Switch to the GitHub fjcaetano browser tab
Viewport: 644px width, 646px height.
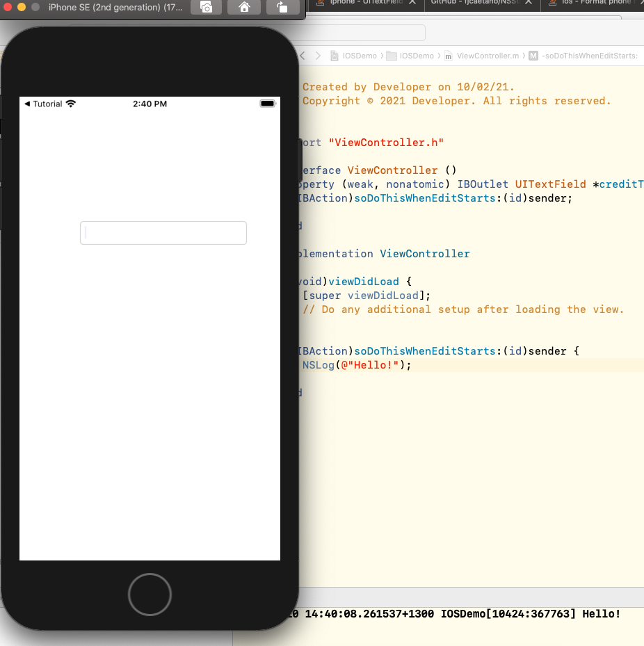(x=476, y=2)
